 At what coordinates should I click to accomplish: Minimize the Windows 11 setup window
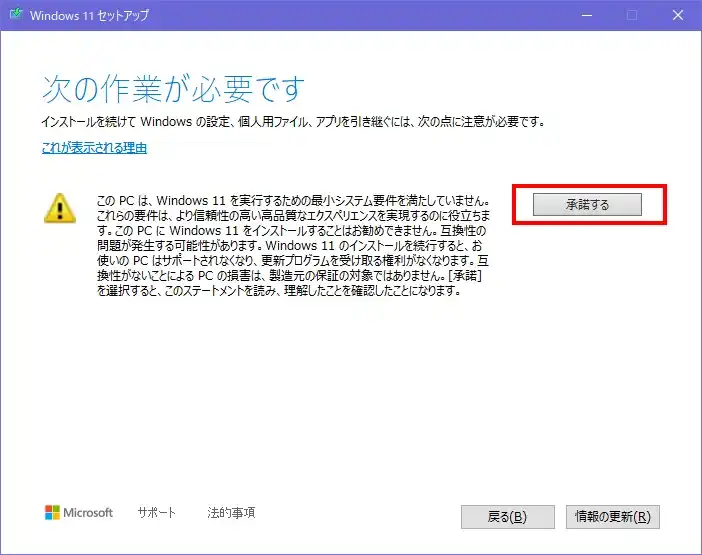(587, 15)
